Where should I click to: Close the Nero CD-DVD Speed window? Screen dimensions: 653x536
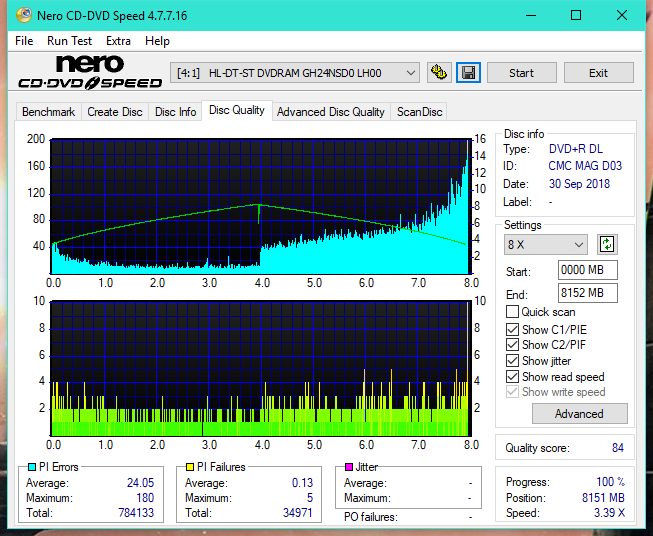pyautogui.click(x=622, y=15)
